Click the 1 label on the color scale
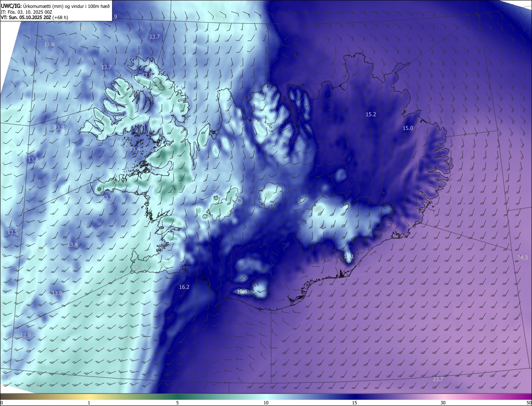Image resolution: width=532 pixels, height=406 pixels. pos(89,403)
